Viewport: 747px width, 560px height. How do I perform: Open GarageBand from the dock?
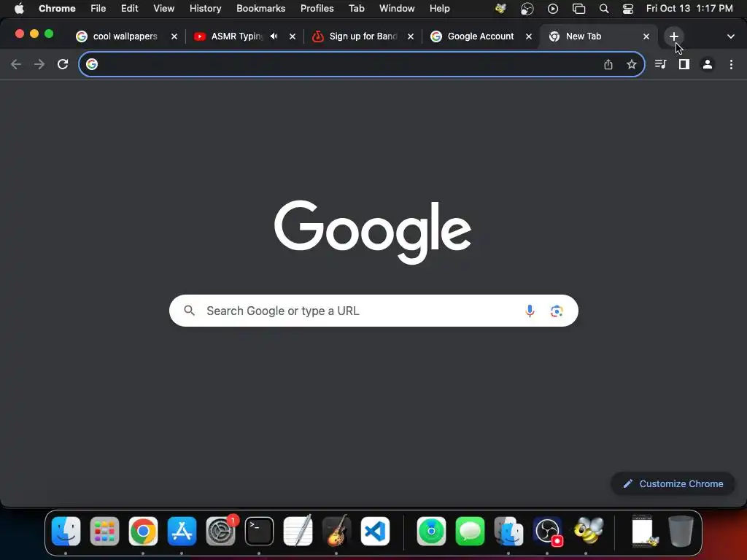pyautogui.click(x=336, y=531)
